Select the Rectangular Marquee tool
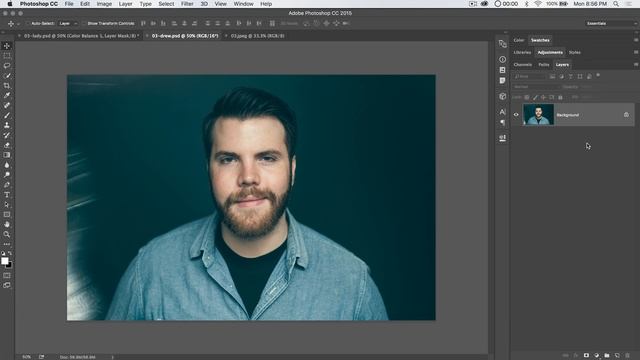This screenshot has height=360, width=640. pyautogui.click(x=7, y=56)
